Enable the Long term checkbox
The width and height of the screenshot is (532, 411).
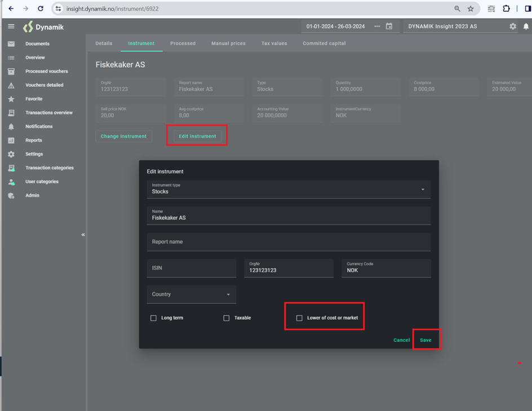pos(153,318)
